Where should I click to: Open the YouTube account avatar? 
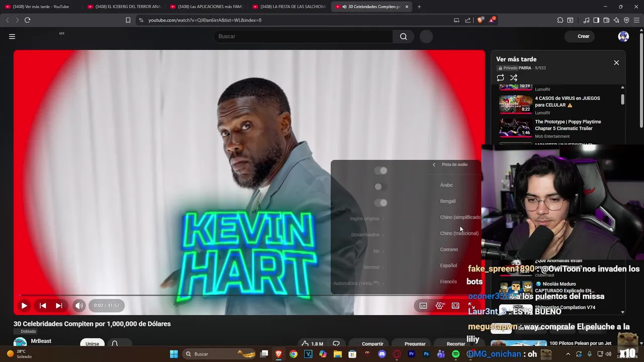tap(623, 36)
